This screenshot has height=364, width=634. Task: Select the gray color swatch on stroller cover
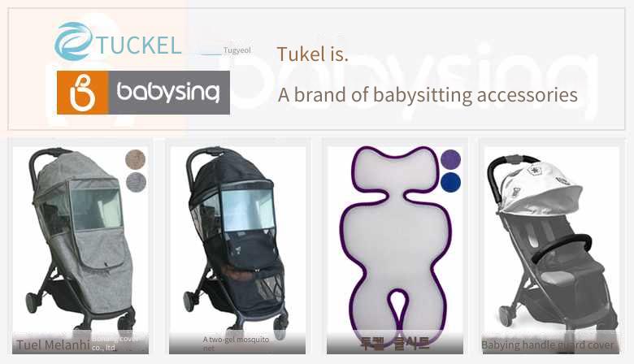(x=136, y=182)
